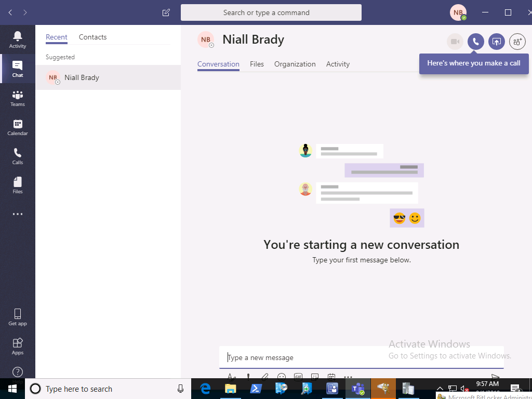This screenshot has width=532, height=399.
Task: Open the Files section in sidebar
Action: (x=17, y=185)
